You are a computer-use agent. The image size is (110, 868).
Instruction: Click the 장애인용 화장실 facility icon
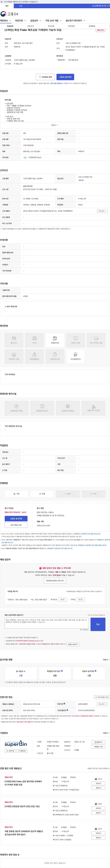click(x=68, y=408)
